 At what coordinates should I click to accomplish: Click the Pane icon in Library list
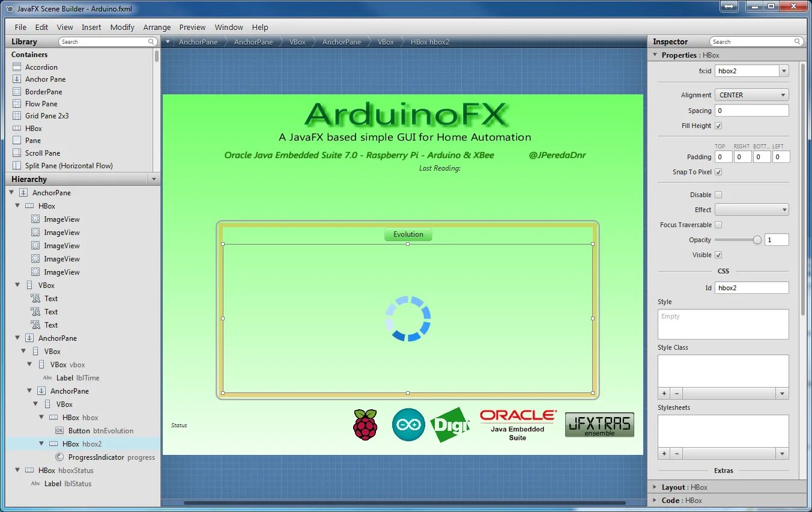click(17, 140)
